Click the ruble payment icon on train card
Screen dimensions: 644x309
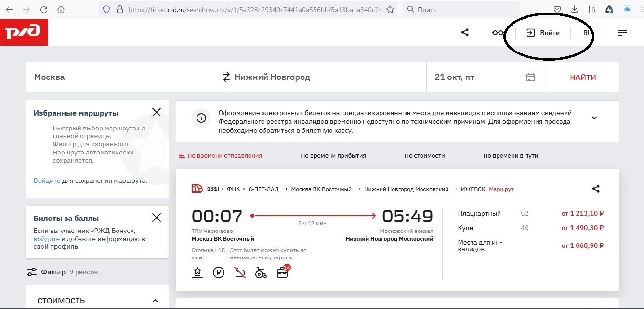(x=218, y=273)
